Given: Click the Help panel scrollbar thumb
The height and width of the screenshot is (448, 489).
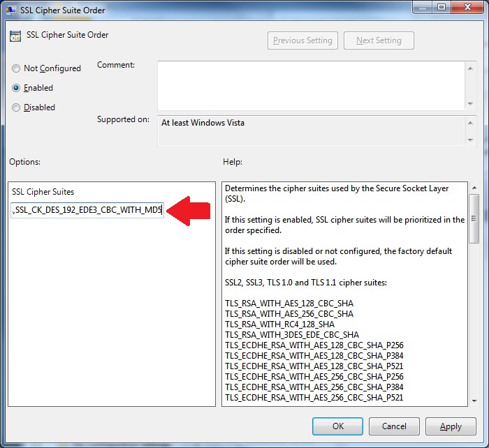Looking at the screenshot, I should [474, 218].
